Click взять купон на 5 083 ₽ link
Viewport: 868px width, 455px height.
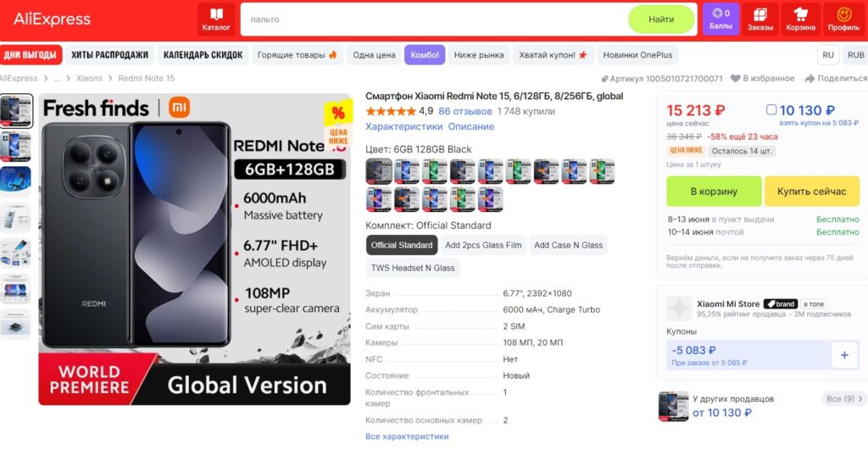tap(819, 123)
